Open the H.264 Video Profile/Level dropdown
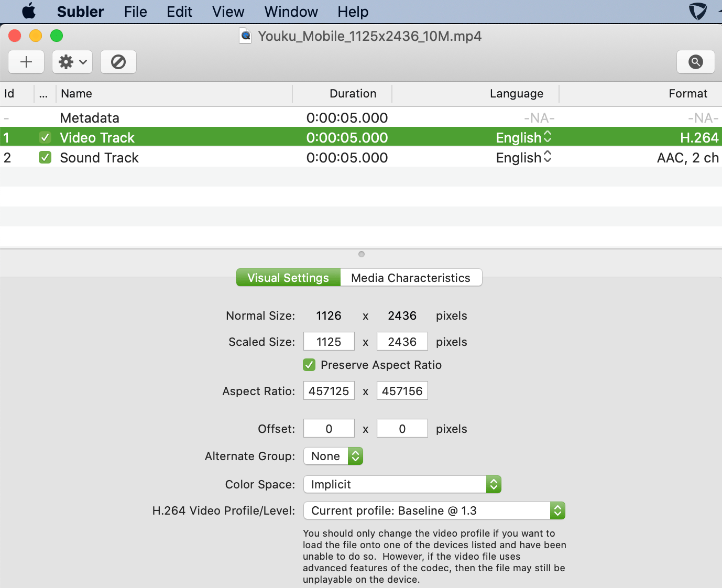722x588 pixels. point(434,510)
